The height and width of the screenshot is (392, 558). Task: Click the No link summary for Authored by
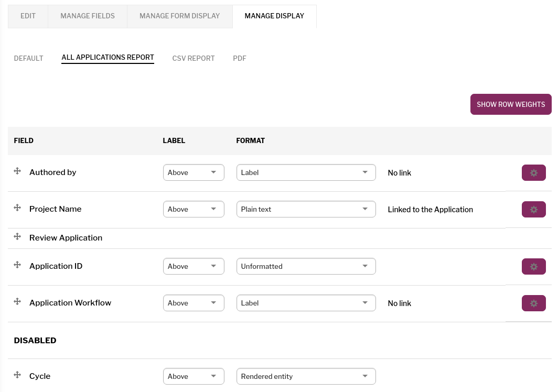point(399,173)
